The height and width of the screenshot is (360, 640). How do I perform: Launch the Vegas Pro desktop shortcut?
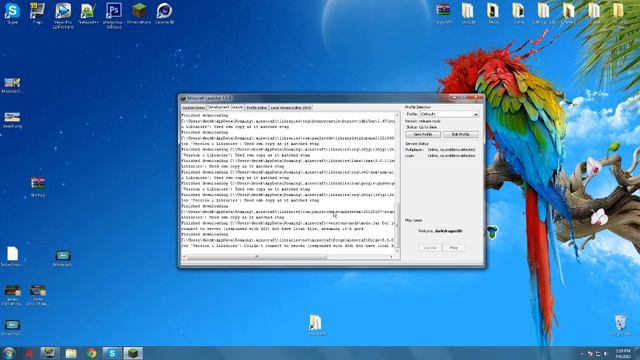(63, 15)
